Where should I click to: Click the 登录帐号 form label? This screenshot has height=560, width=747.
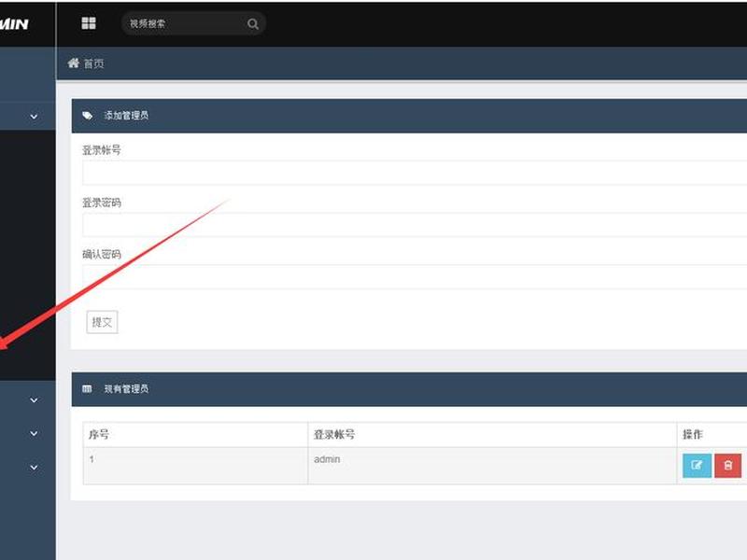[102, 150]
